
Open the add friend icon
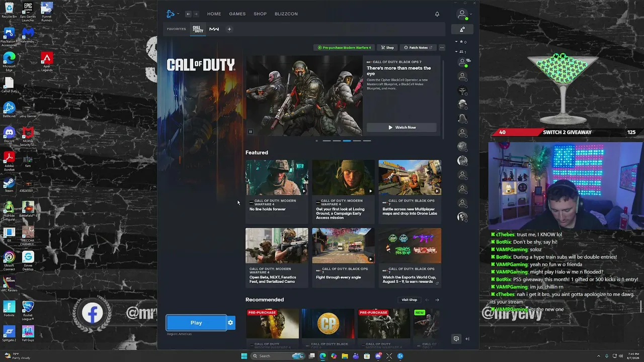point(462,29)
